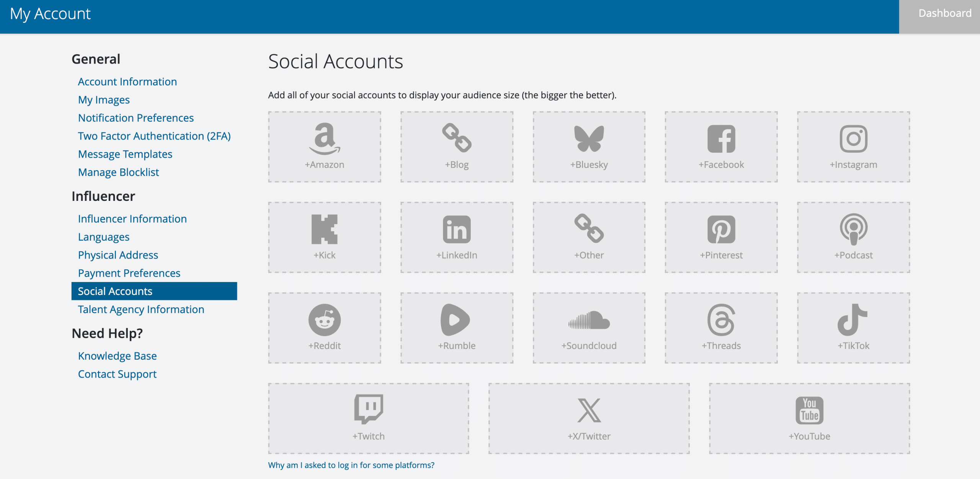The image size is (980, 479).
Task: Add Reddit account via alien icon
Action: 324,320
